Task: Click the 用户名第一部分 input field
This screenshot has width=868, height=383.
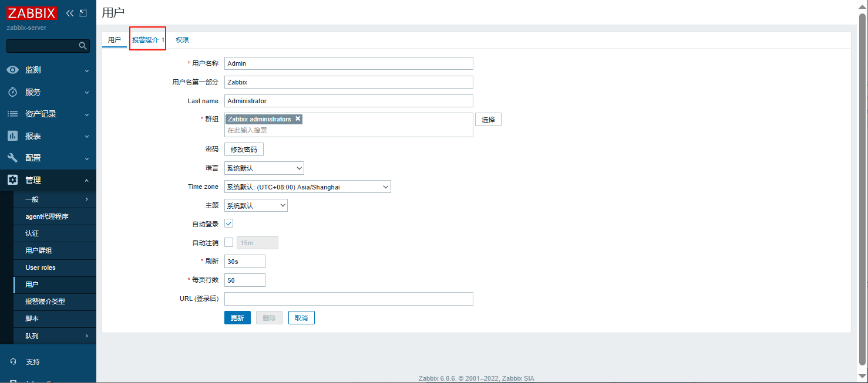Action: click(x=349, y=82)
